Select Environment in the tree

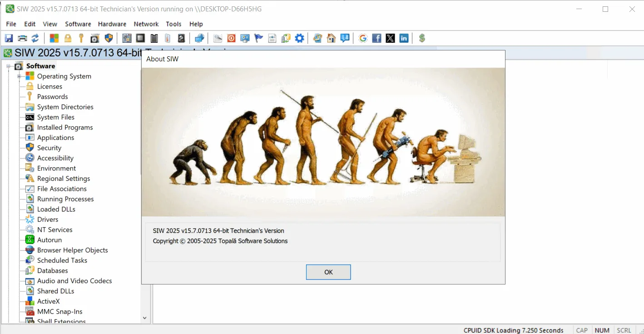(x=57, y=169)
